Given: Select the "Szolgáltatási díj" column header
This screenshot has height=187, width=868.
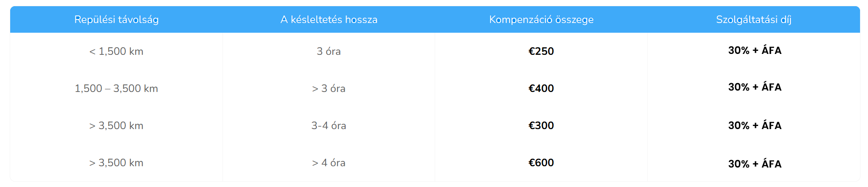Looking at the screenshot, I should coord(753,19).
